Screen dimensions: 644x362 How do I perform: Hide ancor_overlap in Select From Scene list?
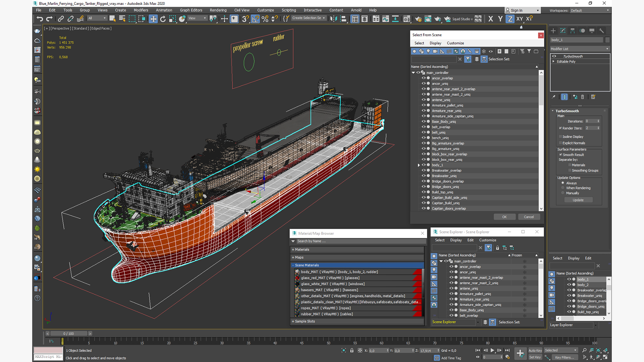click(x=424, y=78)
